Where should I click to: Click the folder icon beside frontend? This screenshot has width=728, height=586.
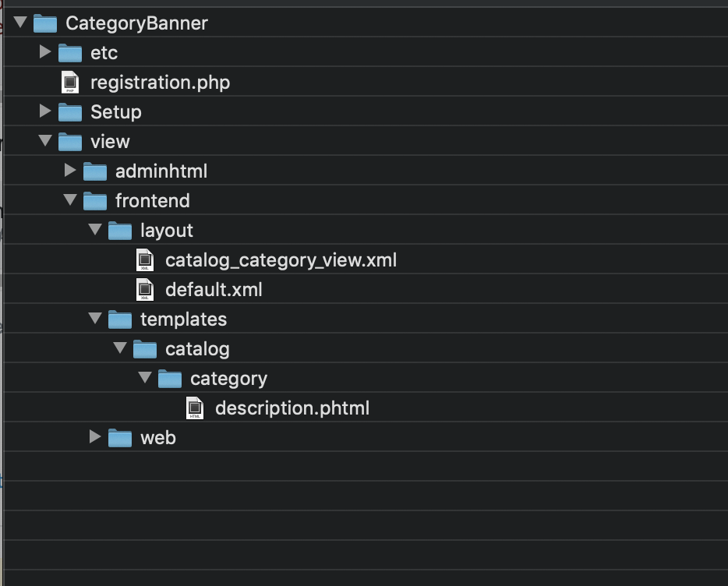(95, 200)
